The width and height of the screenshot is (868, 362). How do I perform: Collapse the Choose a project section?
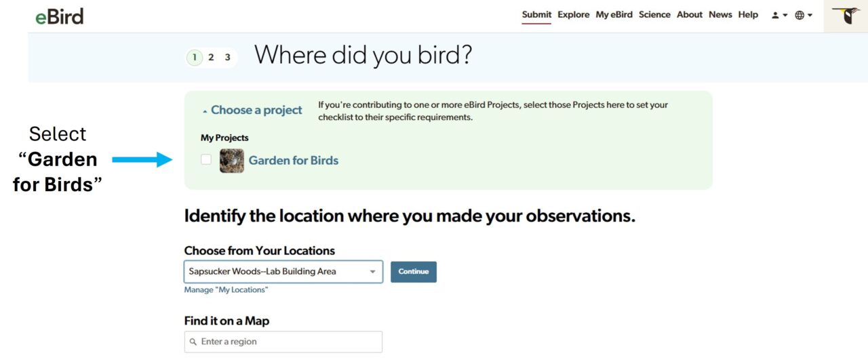tap(252, 110)
